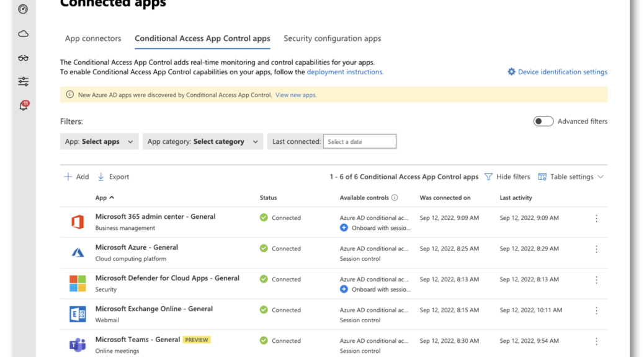
Task: Click the Available controls column header
Action: [364, 198]
